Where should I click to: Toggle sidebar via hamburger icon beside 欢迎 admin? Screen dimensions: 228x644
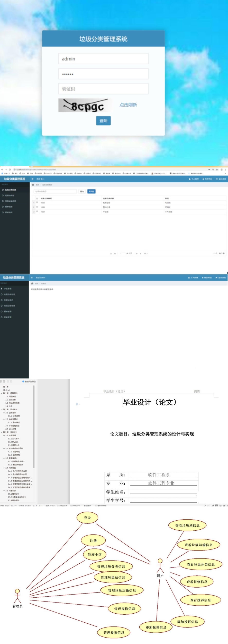(x=32, y=277)
